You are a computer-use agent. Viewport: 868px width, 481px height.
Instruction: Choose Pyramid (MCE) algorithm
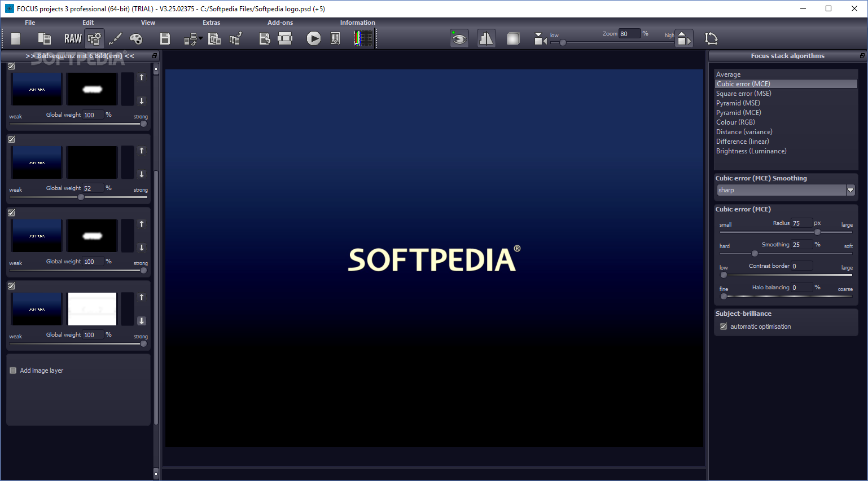click(786, 113)
